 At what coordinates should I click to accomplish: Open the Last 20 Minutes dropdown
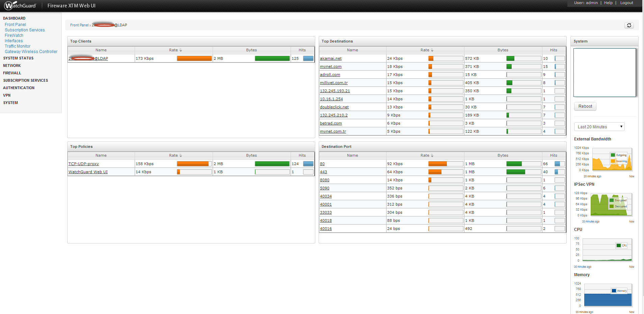click(x=599, y=127)
